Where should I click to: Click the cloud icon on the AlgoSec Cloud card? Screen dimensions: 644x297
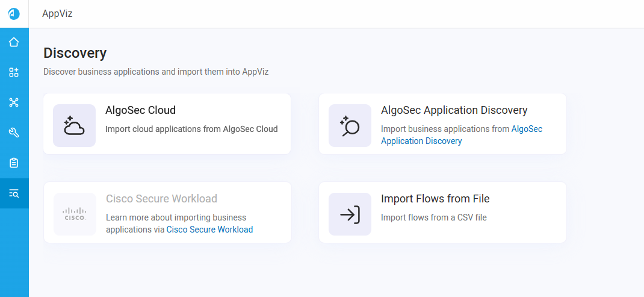pyautogui.click(x=74, y=125)
